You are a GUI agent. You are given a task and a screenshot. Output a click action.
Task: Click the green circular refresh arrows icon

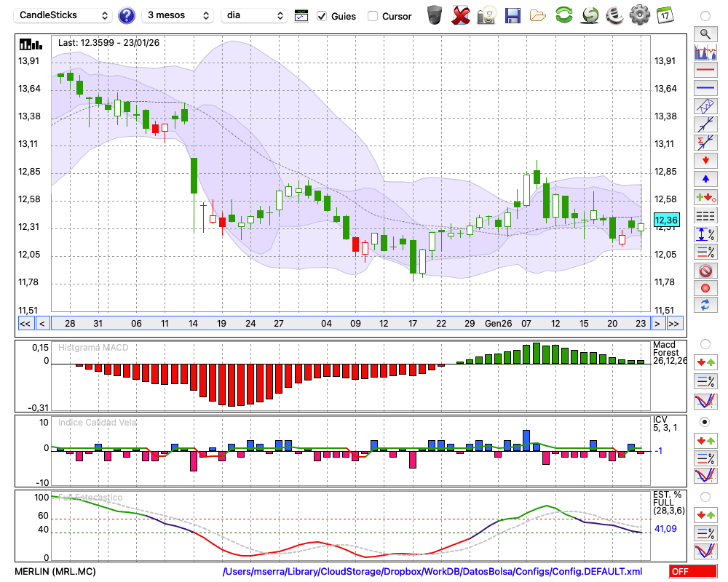[563, 15]
